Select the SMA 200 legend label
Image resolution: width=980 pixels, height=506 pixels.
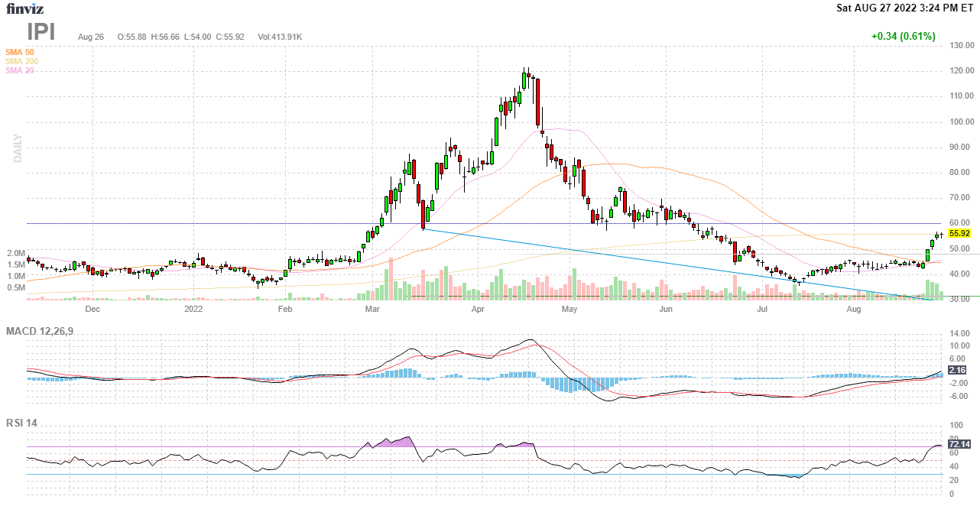coord(21,61)
